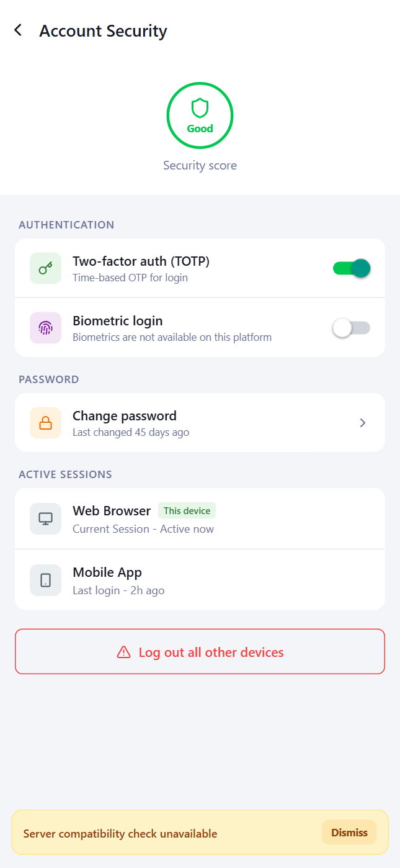The image size is (400, 868).
Task: Go back using the arrow icon
Action: point(18,30)
